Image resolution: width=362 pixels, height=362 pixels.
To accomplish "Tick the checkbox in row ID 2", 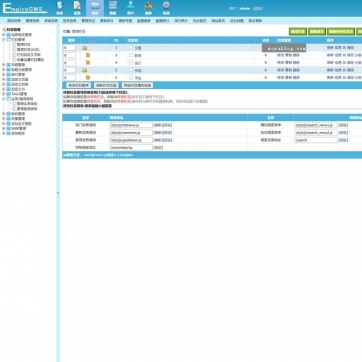I will 131,70.
